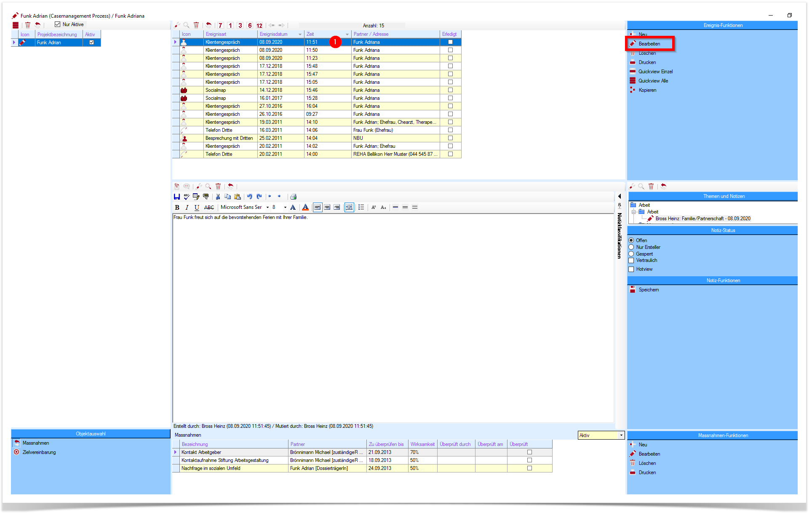This screenshot has height=515, width=812.
Task: Click the 7-day filter icon in the event toolbar
Action: 220,26
